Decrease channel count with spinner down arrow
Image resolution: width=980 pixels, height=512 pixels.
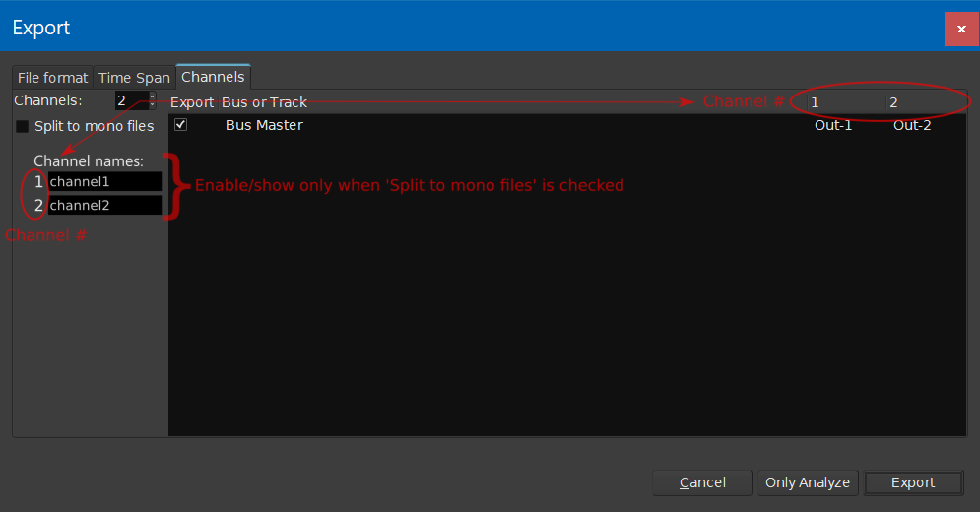152,104
